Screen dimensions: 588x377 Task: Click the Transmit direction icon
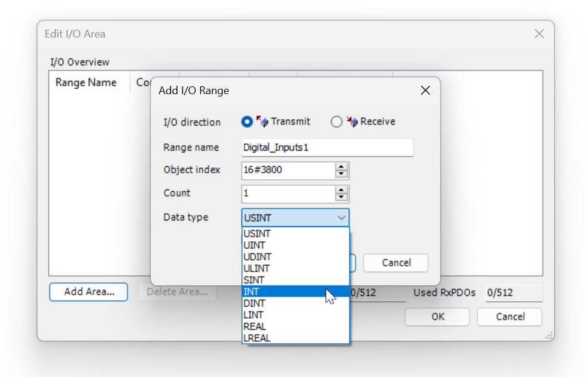tap(262, 121)
